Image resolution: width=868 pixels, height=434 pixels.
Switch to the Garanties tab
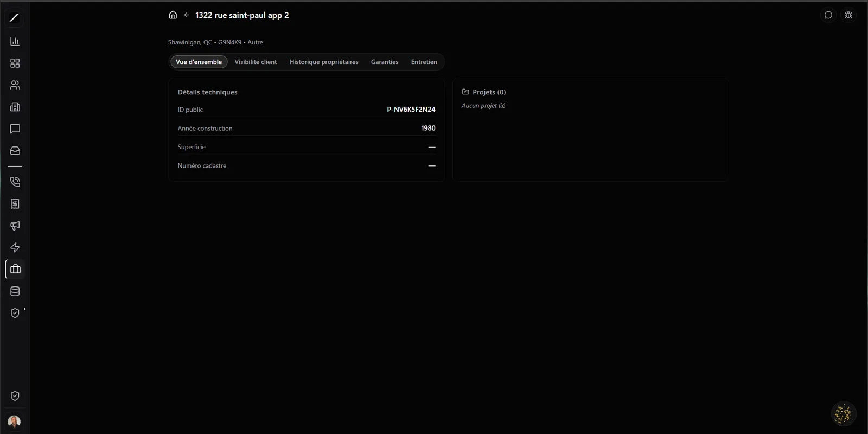click(x=385, y=62)
